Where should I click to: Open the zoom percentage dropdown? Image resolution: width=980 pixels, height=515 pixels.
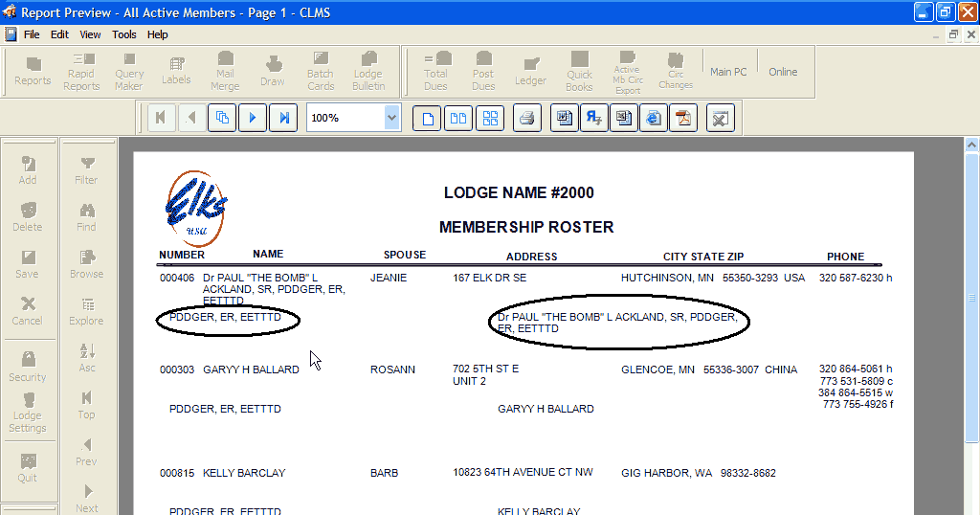point(391,118)
